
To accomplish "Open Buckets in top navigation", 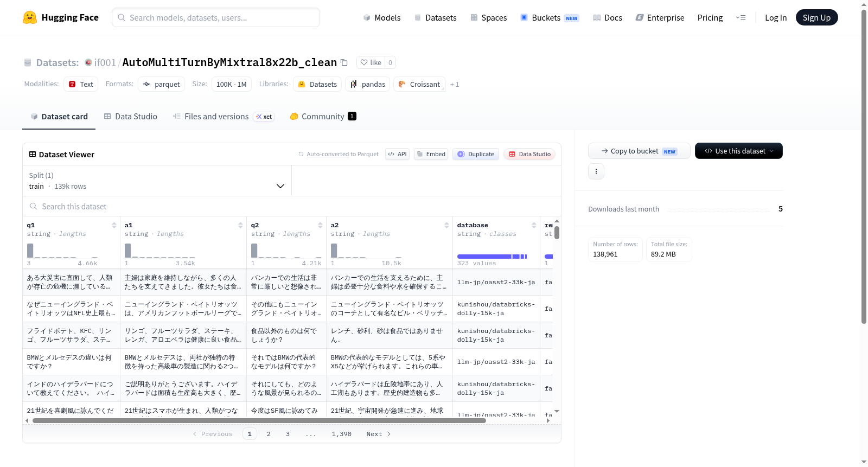I will (550, 17).
